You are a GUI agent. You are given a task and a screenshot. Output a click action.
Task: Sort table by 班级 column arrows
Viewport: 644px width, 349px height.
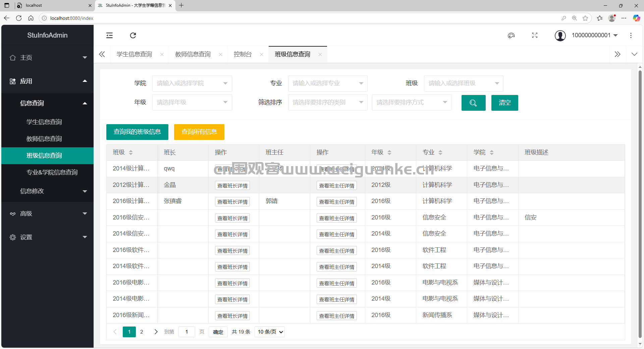131,152
